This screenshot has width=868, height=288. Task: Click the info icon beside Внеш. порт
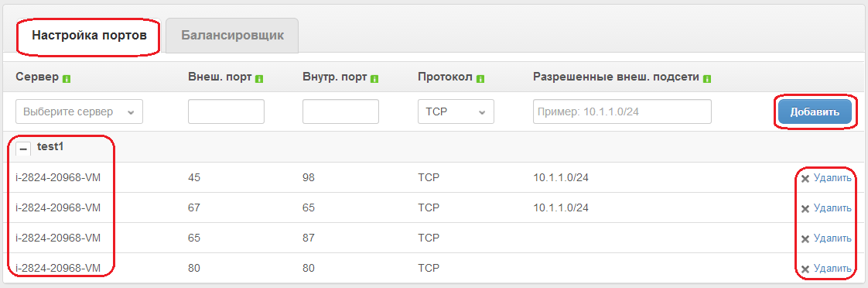point(259,79)
